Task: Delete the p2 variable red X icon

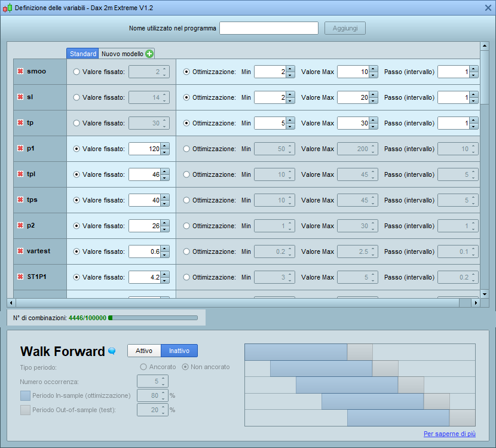Action: (x=20, y=225)
